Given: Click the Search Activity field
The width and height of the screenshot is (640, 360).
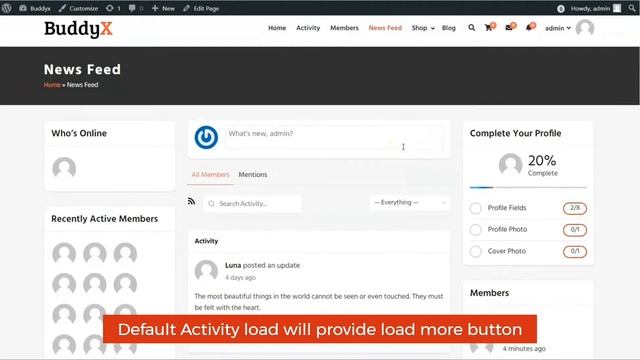Looking at the screenshot, I should tap(253, 203).
